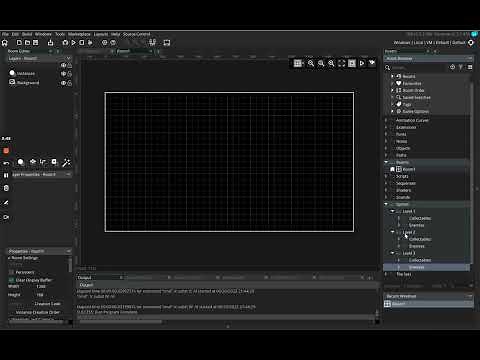480x360 pixels.
Task: Clean the build cache icon
Action: 90,43
